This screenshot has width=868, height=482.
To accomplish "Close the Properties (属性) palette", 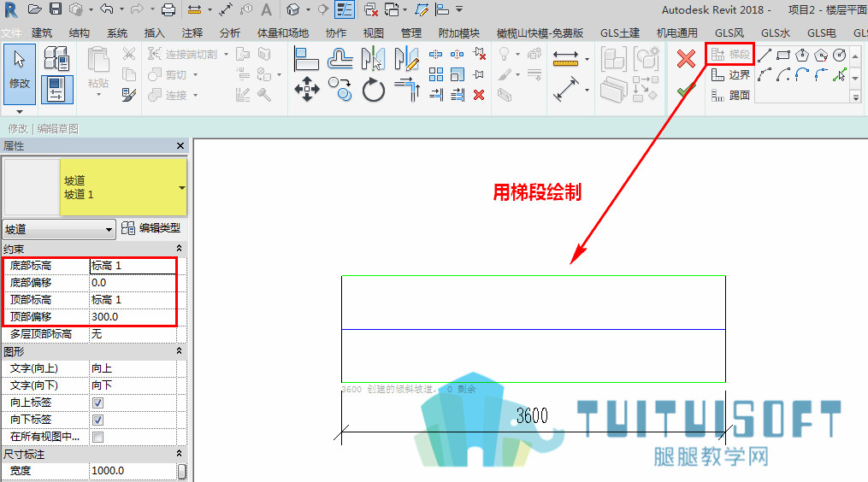I will click(180, 145).
